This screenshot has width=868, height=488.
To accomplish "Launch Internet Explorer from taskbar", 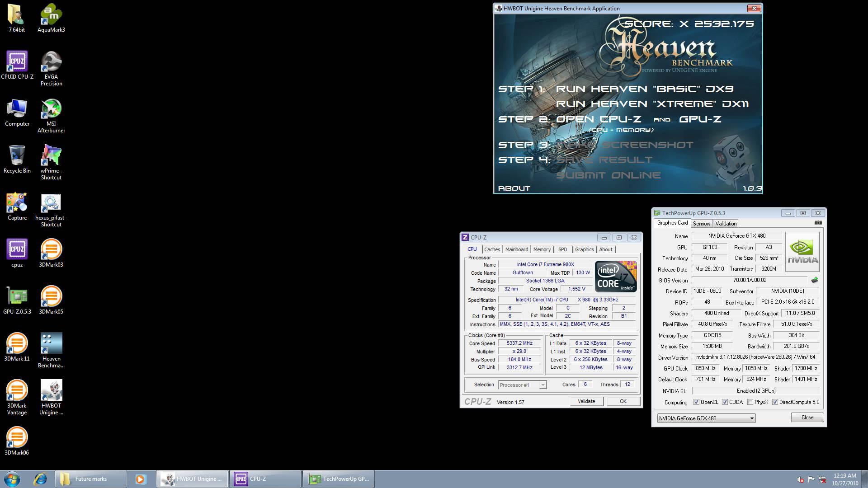I will [40, 479].
